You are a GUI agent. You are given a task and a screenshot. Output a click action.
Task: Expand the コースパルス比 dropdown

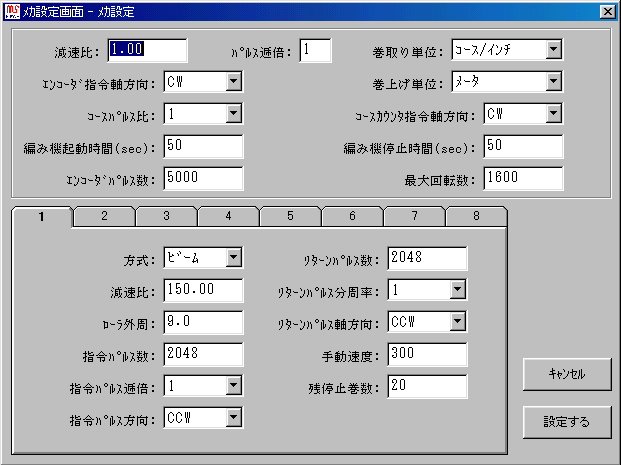click(234, 114)
